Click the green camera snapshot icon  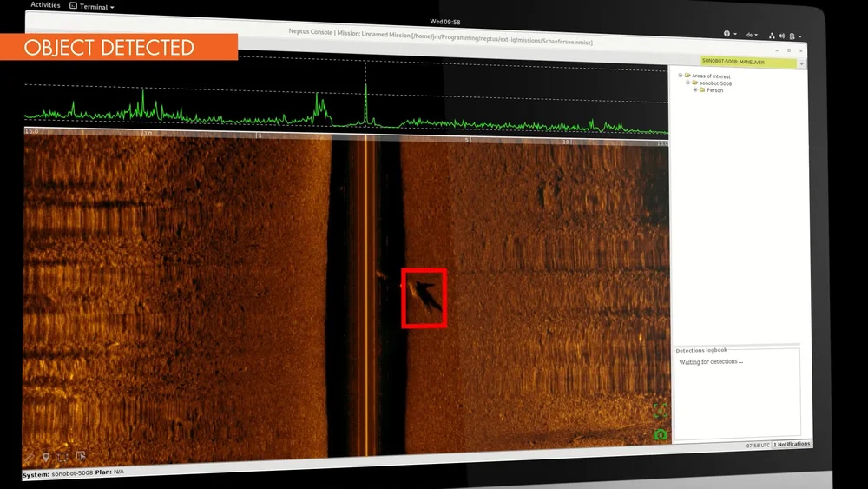pyautogui.click(x=660, y=435)
